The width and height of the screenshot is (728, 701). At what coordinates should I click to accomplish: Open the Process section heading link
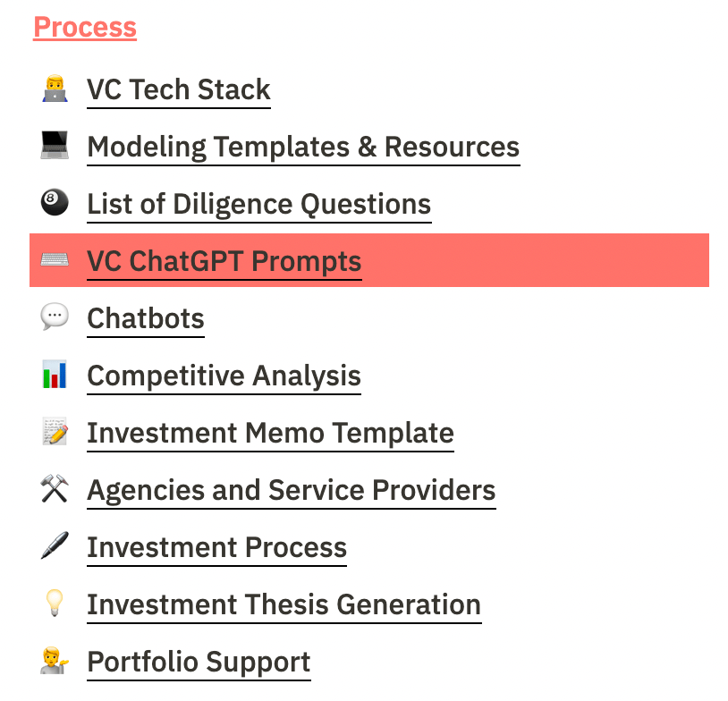tap(85, 27)
